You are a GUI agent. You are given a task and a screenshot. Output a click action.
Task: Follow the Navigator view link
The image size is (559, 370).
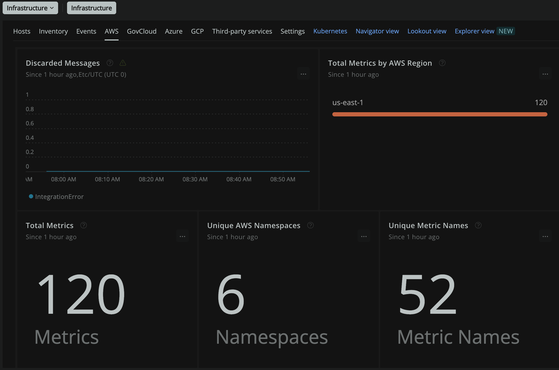(x=377, y=31)
